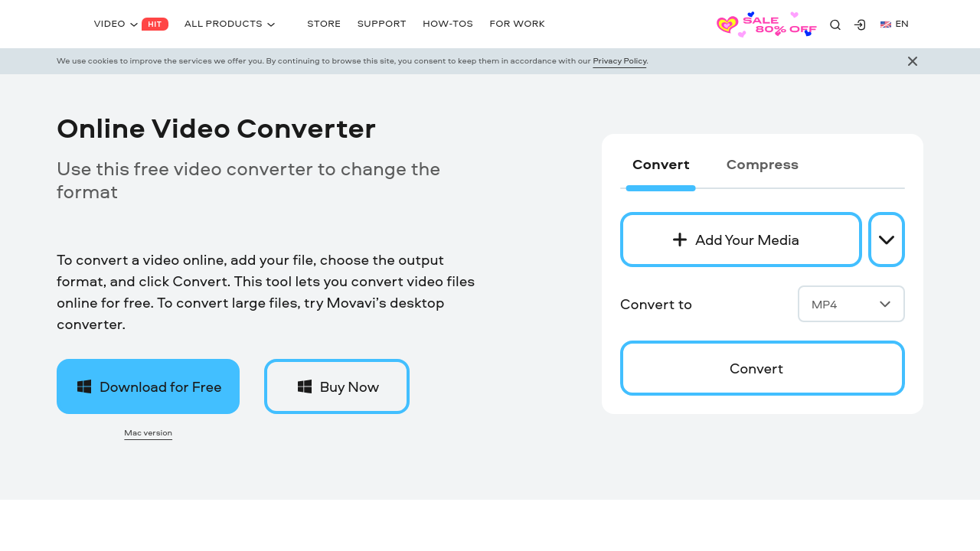This screenshot has height=551, width=980.
Task: Expand the All Products menu
Action: pos(229,24)
